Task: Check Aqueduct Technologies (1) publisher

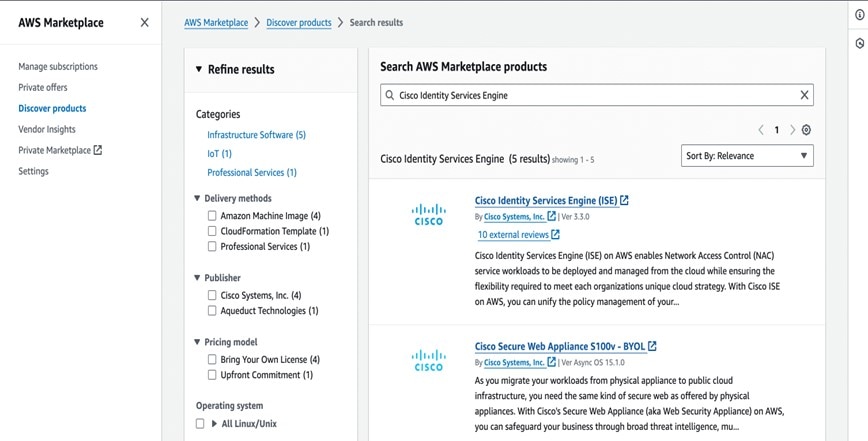Action: point(212,311)
